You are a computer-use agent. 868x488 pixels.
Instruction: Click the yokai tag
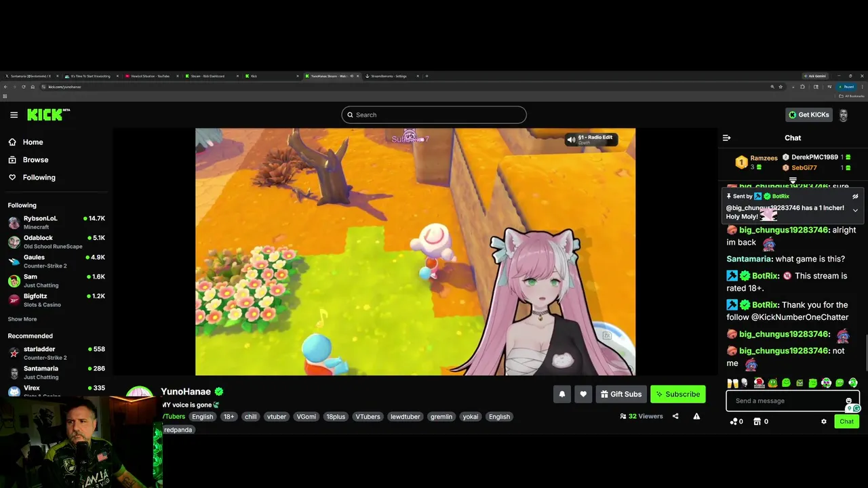point(471,417)
